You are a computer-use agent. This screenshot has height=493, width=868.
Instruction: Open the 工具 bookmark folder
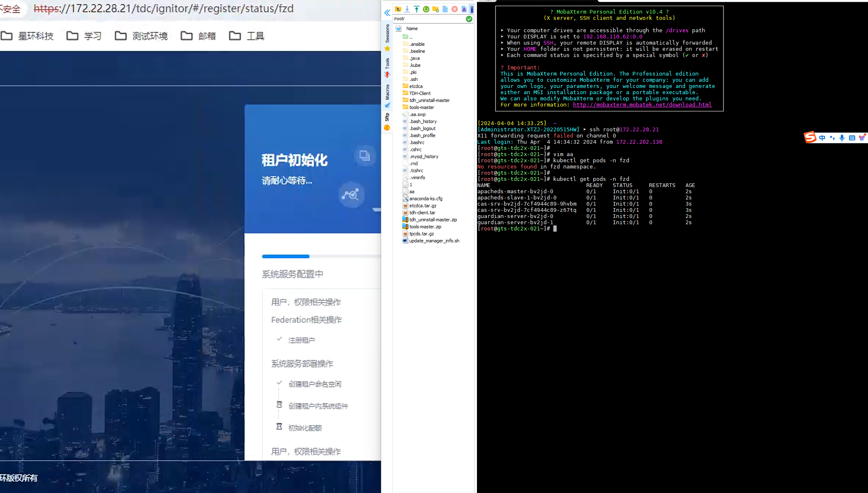pyautogui.click(x=247, y=36)
